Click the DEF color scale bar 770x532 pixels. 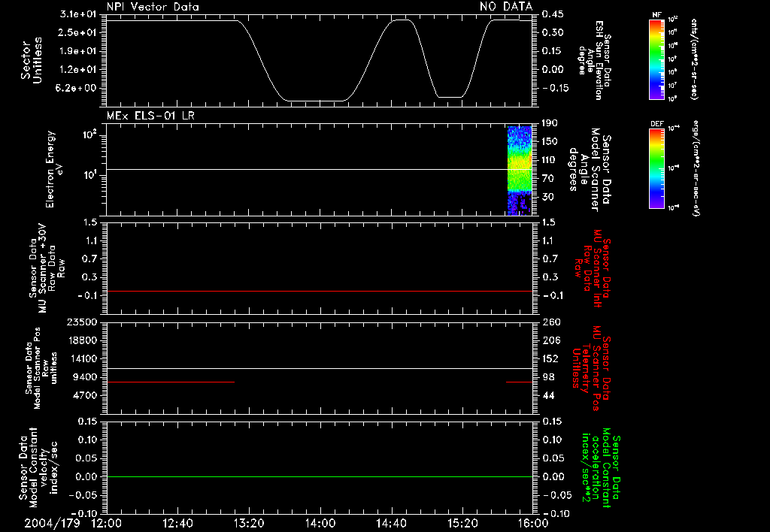coord(657,168)
